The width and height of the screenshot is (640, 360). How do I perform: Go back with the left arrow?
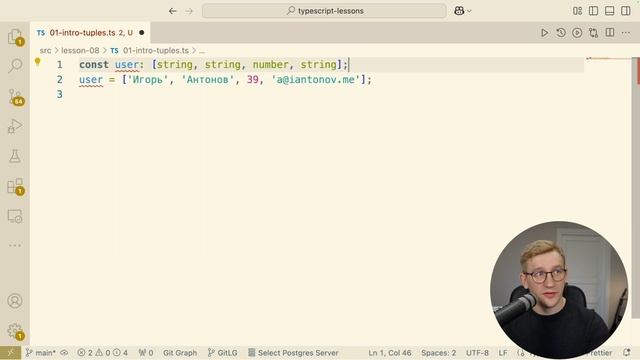coord(173,11)
